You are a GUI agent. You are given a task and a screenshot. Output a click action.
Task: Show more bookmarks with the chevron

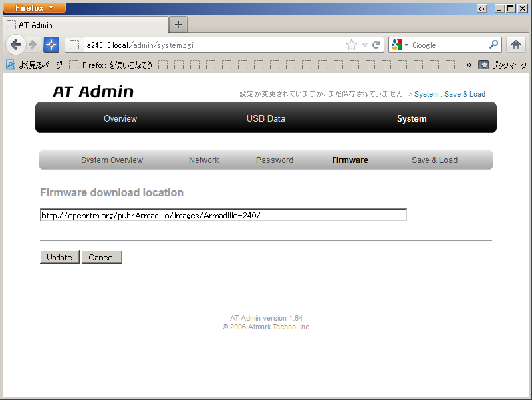(x=469, y=65)
